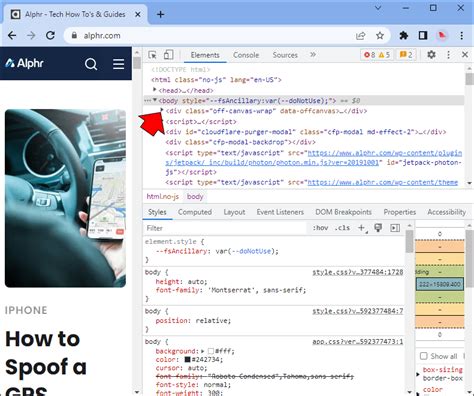The width and height of the screenshot is (474, 396).
Task: Open the Event Listeners pane tab
Action: tap(280, 212)
